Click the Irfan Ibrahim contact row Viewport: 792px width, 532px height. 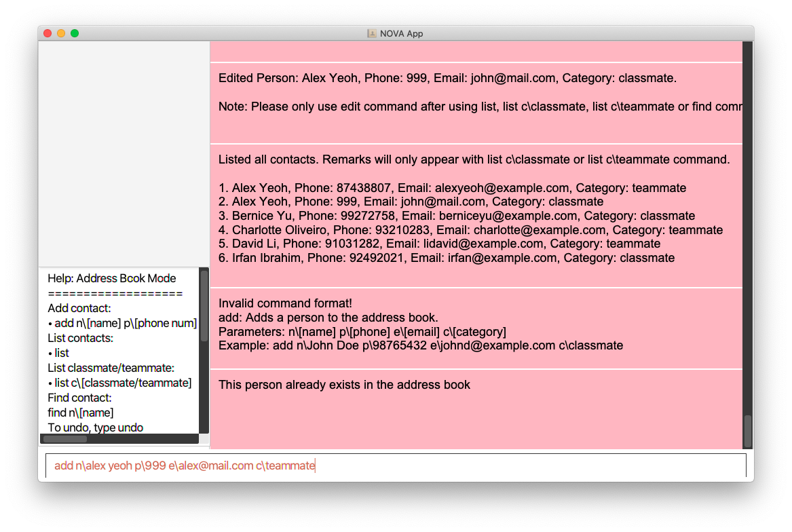447,258
